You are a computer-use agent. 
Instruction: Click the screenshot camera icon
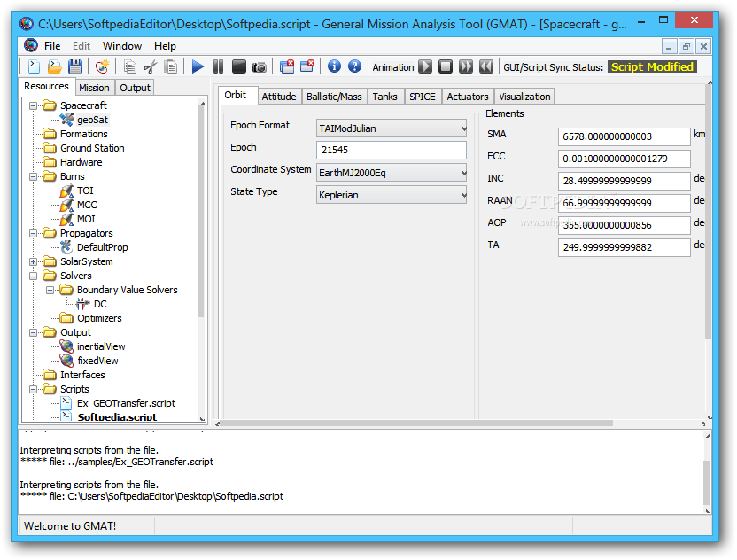click(x=259, y=67)
